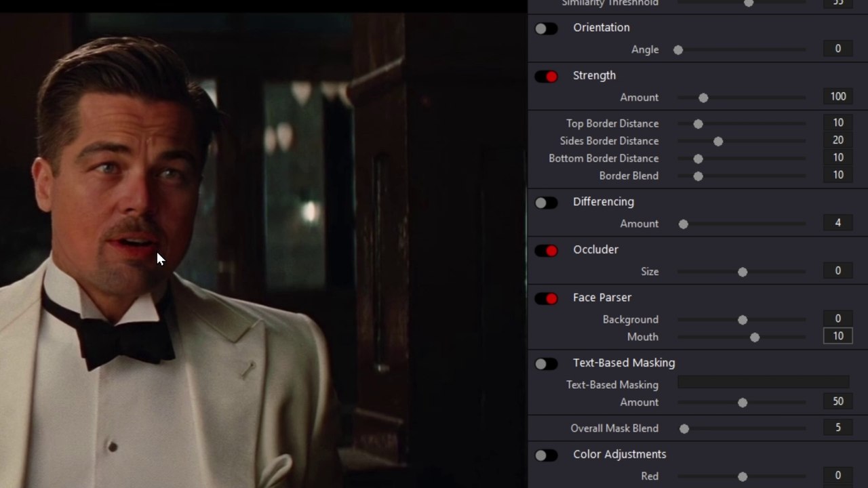
Task: Click the Strength Amount value field showing 100
Action: tap(837, 97)
